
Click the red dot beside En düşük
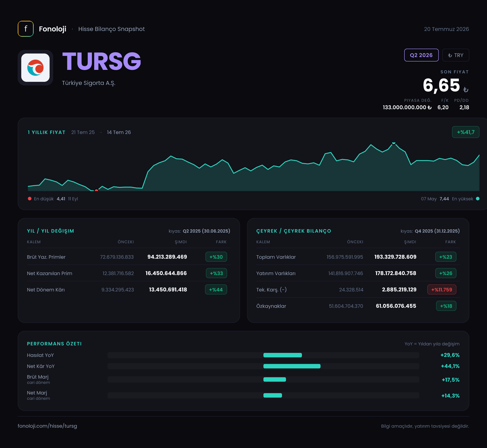(x=30, y=199)
